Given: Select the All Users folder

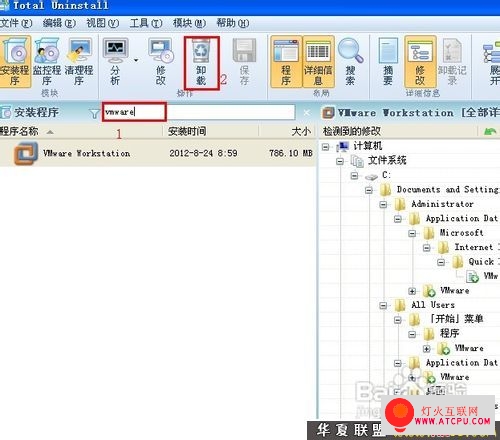Looking at the screenshot, I should (x=433, y=305).
